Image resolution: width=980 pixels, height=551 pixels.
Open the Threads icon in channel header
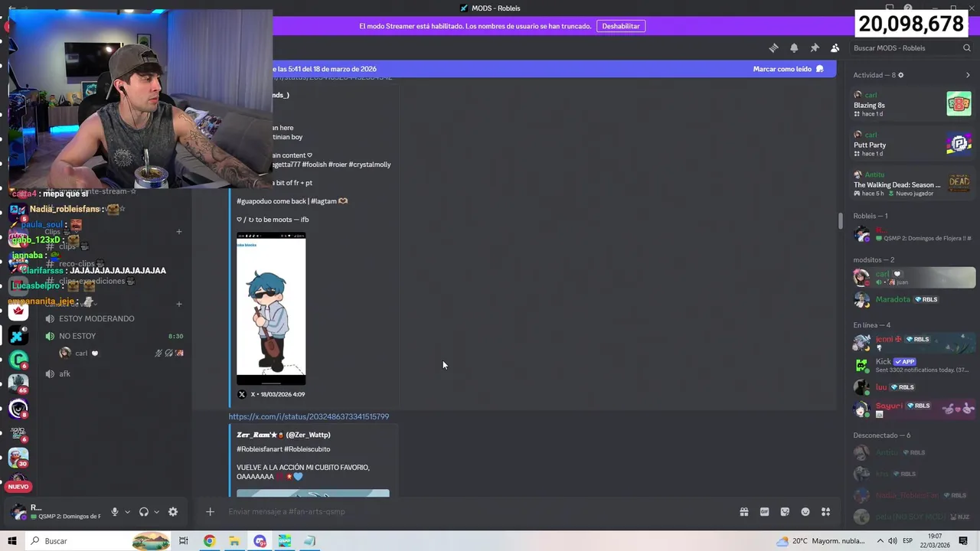[x=773, y=47]
